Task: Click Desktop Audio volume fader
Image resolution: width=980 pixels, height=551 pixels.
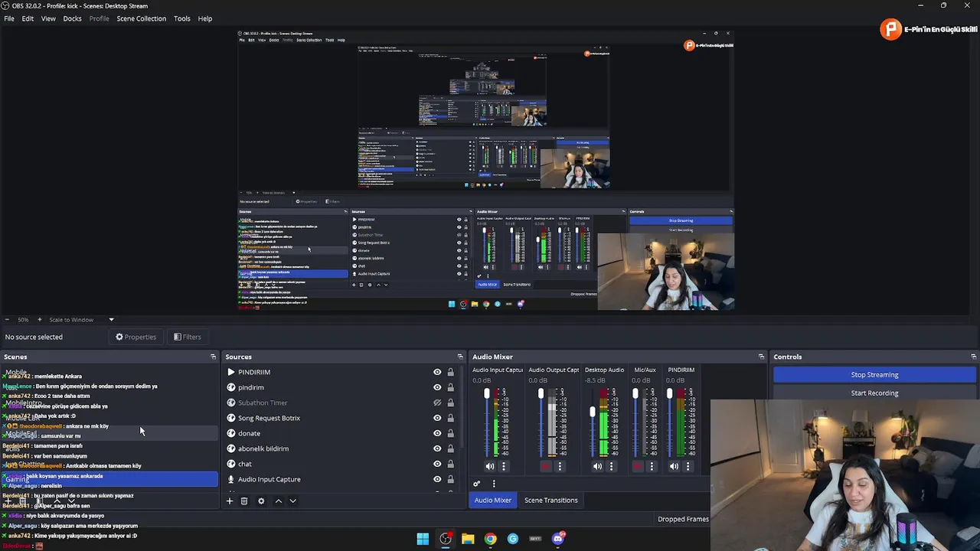Action: pyautogui.click(x=592, y=412)
